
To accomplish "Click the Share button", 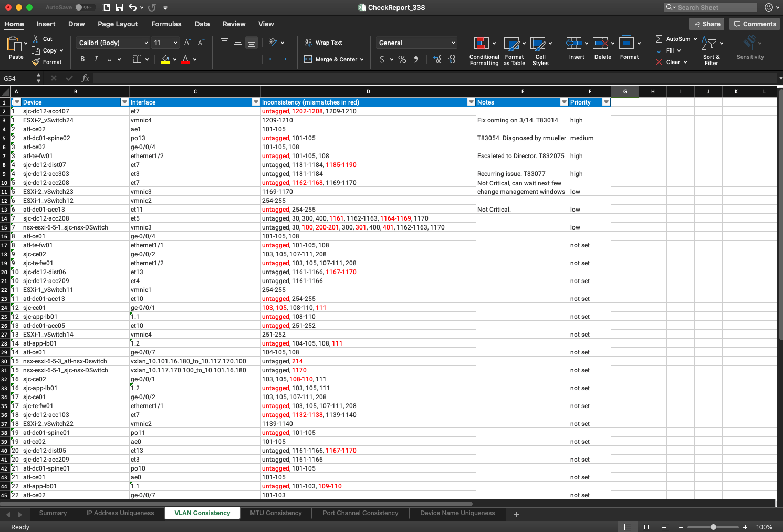I will coord(706,24).
